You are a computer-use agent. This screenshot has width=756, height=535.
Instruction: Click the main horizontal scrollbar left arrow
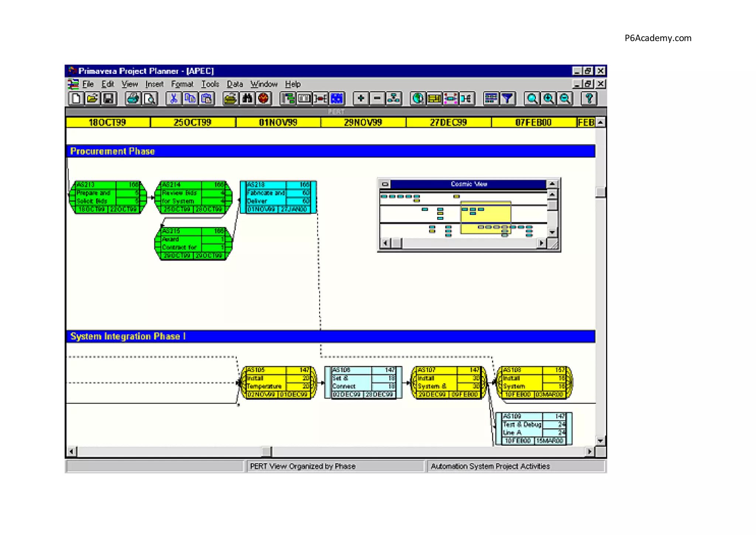pyautogui.click(x=72, y=451)
